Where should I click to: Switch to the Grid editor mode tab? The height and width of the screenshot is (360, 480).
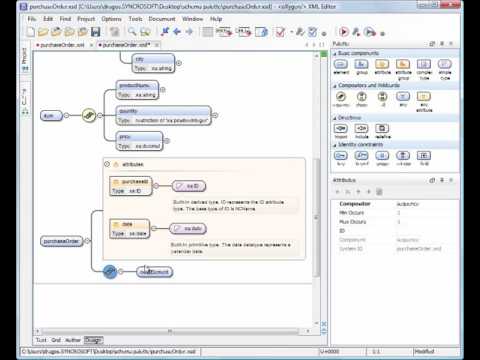tap(56, 340)
